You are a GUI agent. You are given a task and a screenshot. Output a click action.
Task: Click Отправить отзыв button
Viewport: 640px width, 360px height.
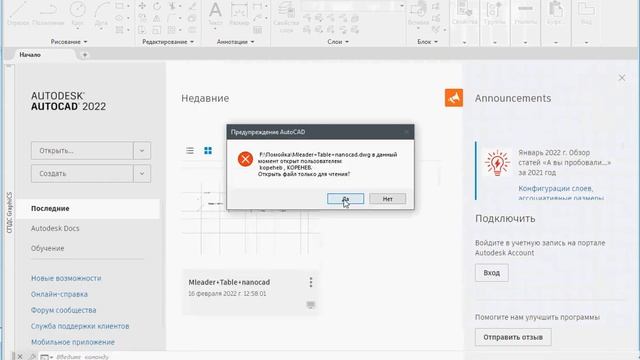(513, 337)
